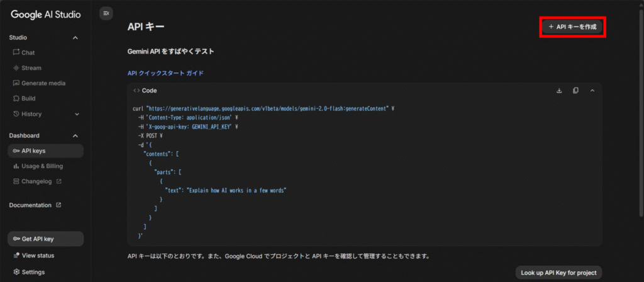Click the Generate media image icon
The image size is (644, 282).
(x=16, y=83)
